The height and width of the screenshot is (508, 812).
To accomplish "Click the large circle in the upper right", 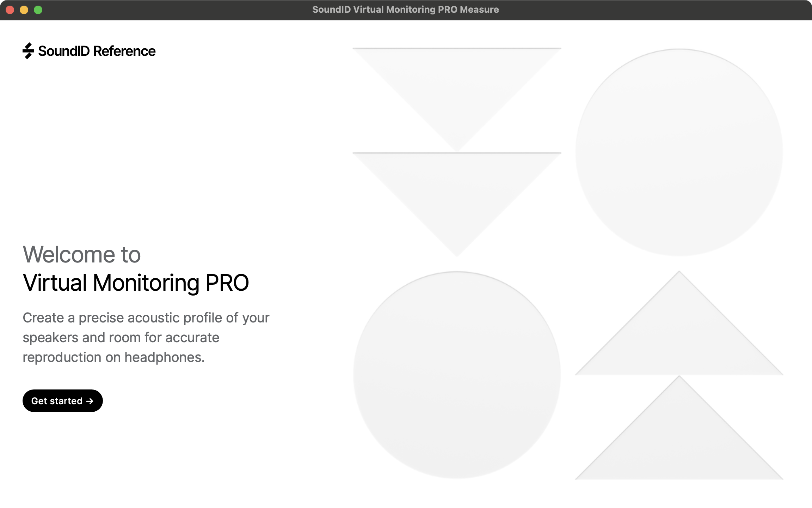I will pos(679,152).
